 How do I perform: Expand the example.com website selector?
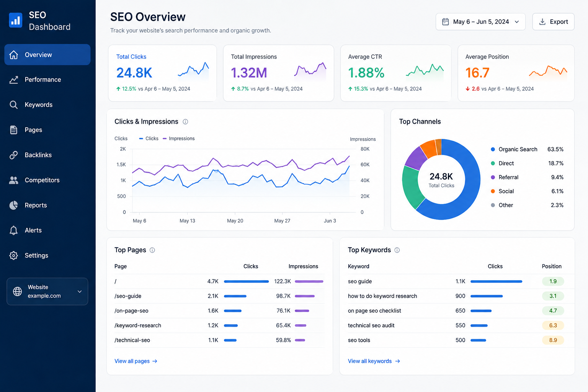click(47, 291)
